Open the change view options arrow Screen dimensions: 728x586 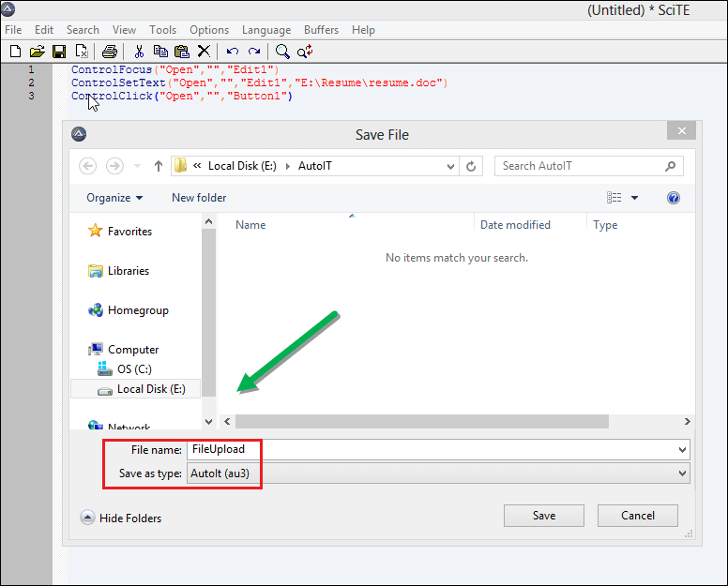pyautogui.click(x=634, y=198)
